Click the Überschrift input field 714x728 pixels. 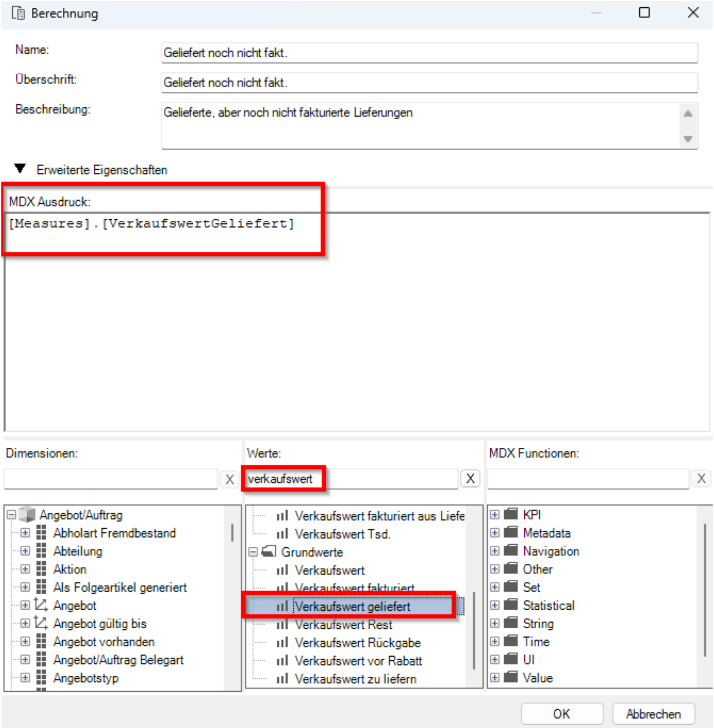tap(429, 82)
